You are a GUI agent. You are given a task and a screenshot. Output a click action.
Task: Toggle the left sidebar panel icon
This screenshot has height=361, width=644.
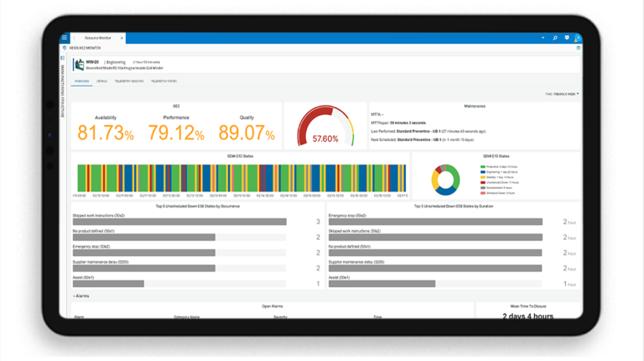[62, 58]
